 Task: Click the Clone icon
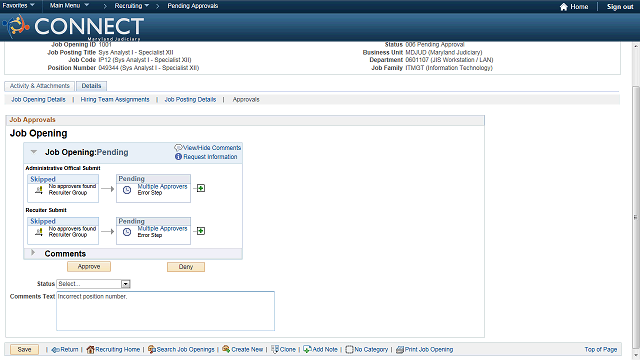[275, 349]
